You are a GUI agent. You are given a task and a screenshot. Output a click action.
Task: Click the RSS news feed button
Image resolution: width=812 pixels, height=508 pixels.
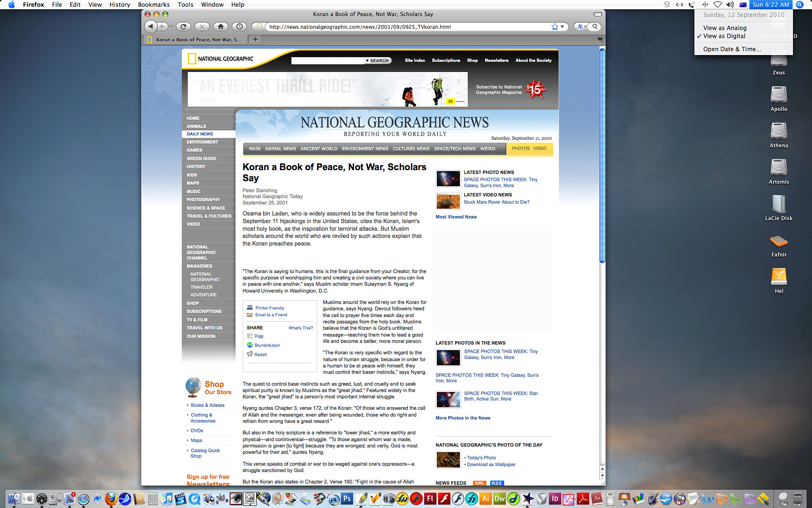[x=497, y=483]
